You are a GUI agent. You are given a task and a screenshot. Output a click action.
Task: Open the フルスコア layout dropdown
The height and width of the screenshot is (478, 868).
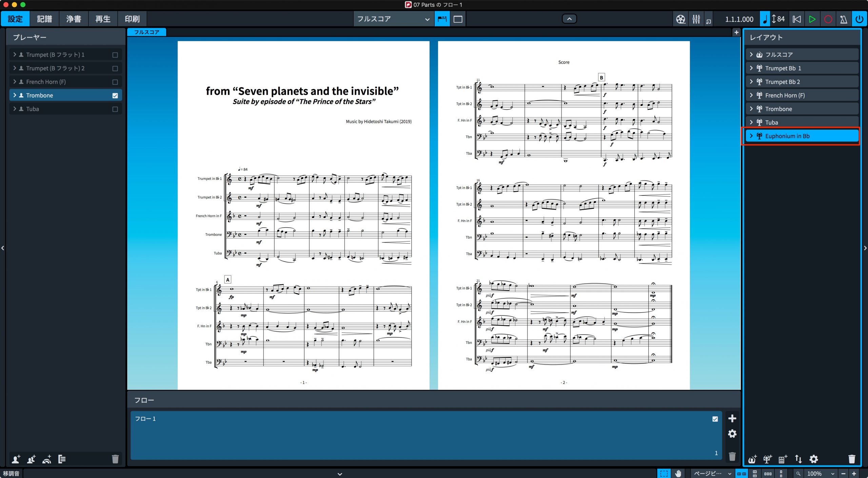pyautogui.click(x=393, y=19)
